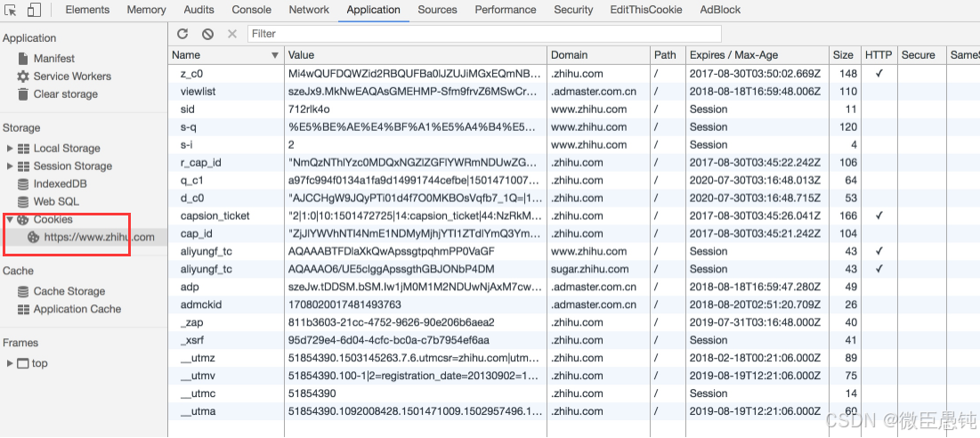Clear all cookies with the block icon
Screen dimensions: 980x438
tap(207, 34)
